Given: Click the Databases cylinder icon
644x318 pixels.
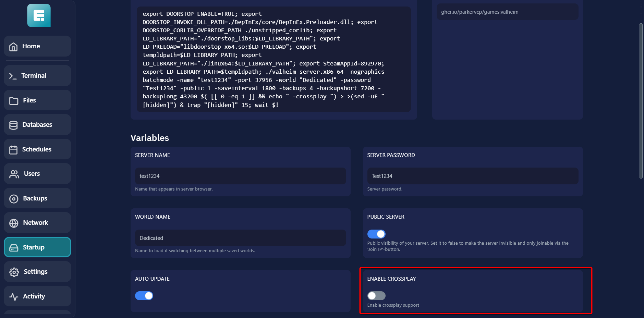Looking at the screenshot, I should coord(13,125).
